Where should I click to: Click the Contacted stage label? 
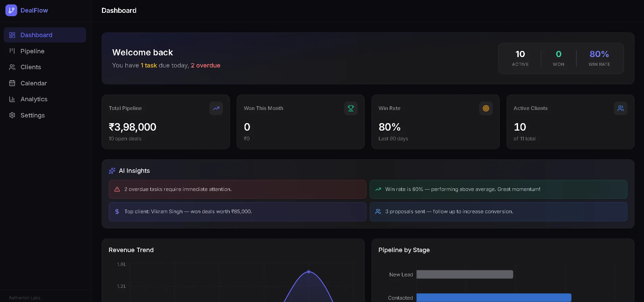pos(401,298)
